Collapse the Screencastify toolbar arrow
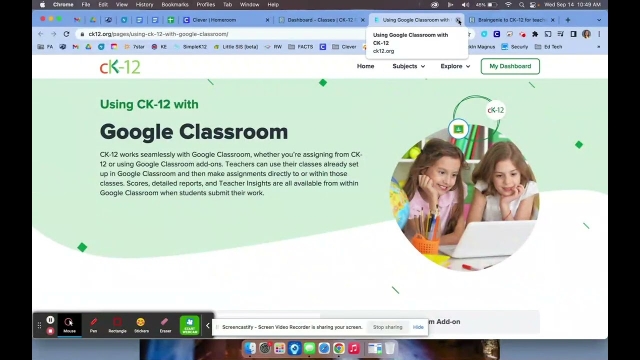Image resolution: width=640 pixels, height=360 pixels. coord(207,326)
